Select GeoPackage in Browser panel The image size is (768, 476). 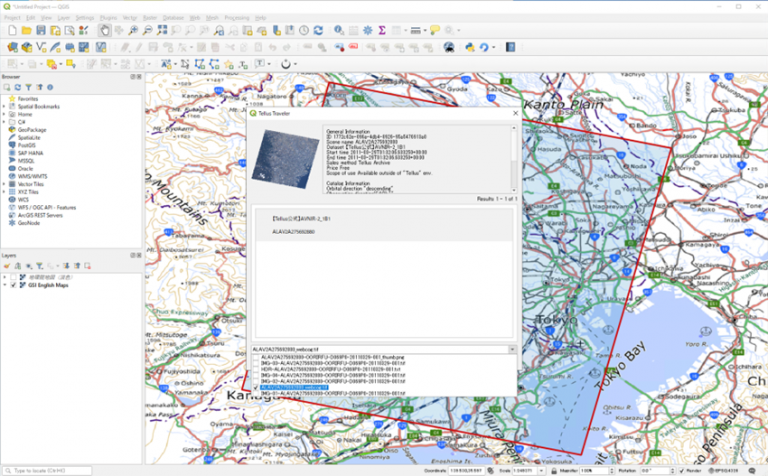[32, 130]
